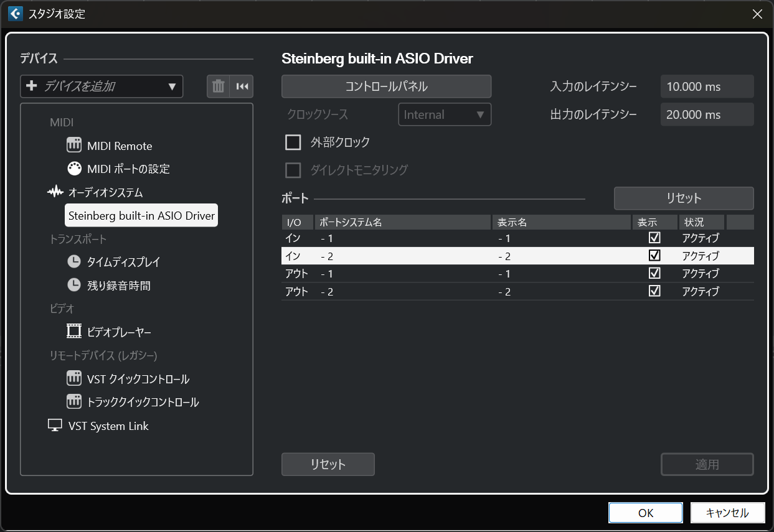Open the デバイスを追加 dropdown
The height and width of the screenshot is (532, 774).
pos(101,86)
